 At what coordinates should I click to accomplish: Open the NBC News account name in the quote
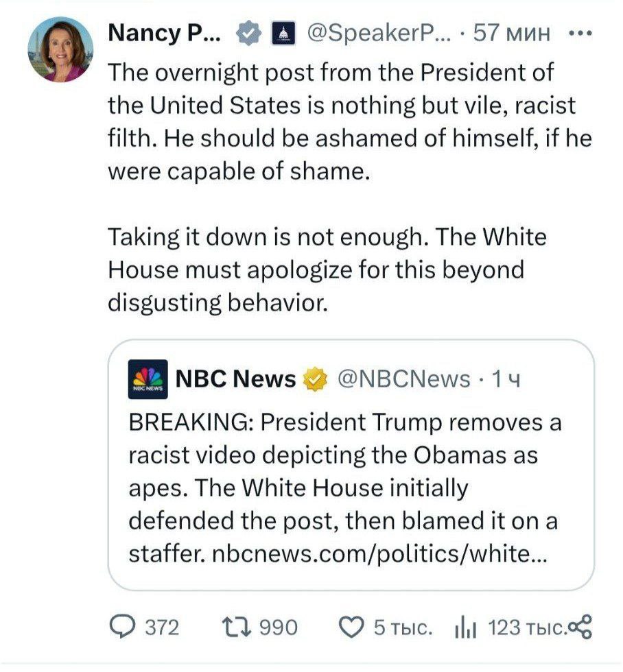tap(236, 378)
